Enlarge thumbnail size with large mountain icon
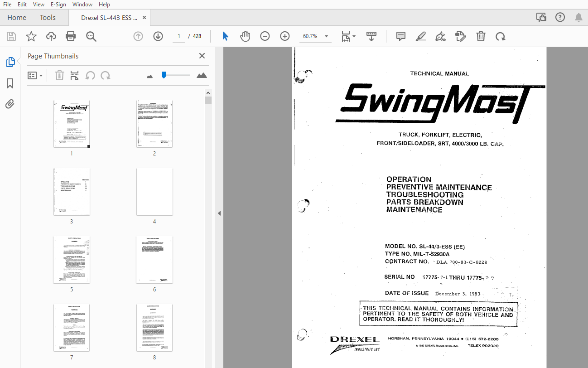The width and height of the screenshot is (588, 368). [202, 75]
